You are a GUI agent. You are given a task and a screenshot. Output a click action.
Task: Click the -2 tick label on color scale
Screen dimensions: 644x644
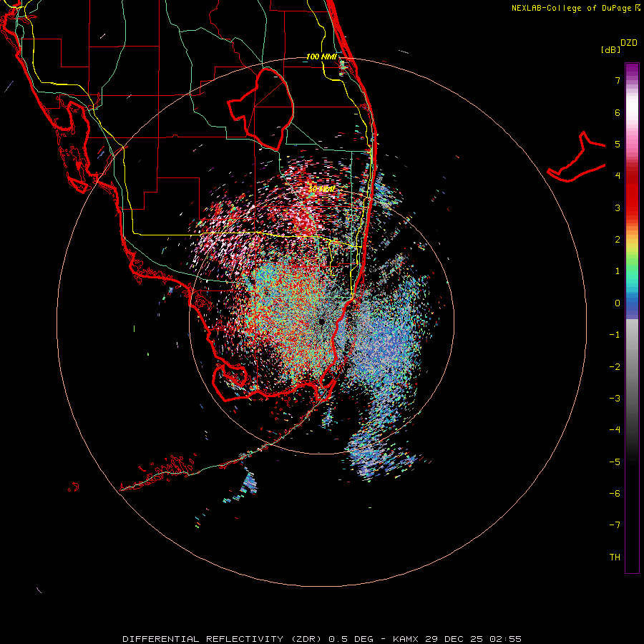click(615, 367)
